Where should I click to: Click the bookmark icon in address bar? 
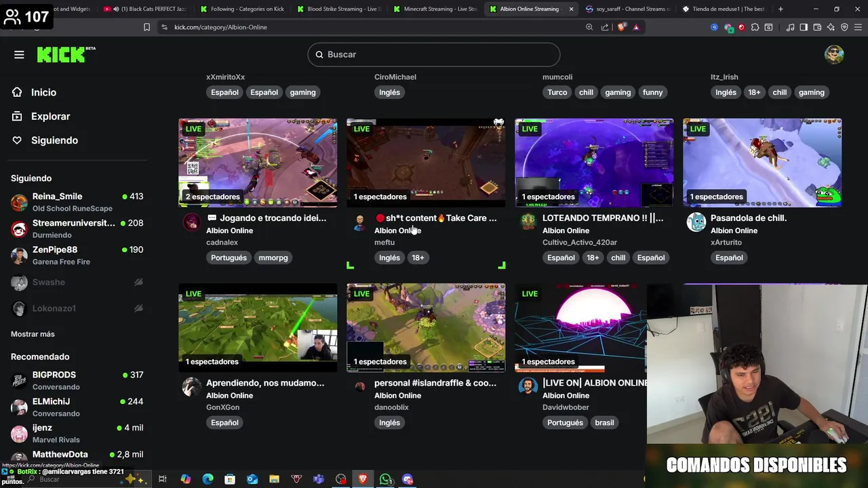pyautogui.click(x=146, y=27)
